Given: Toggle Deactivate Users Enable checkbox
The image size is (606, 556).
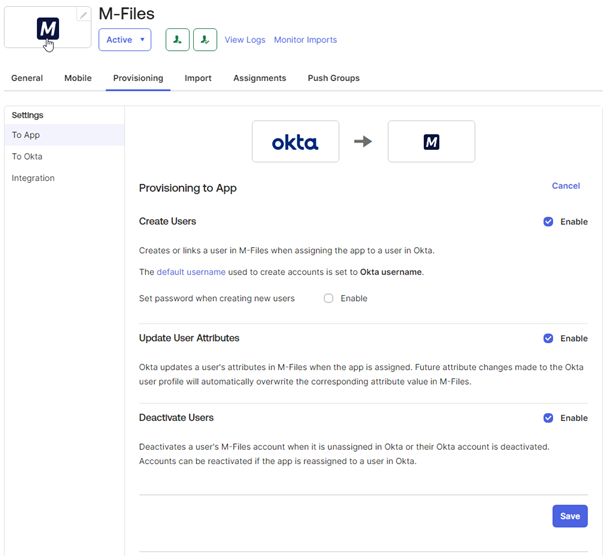Looking at the screenshot, I should point(548,418).
